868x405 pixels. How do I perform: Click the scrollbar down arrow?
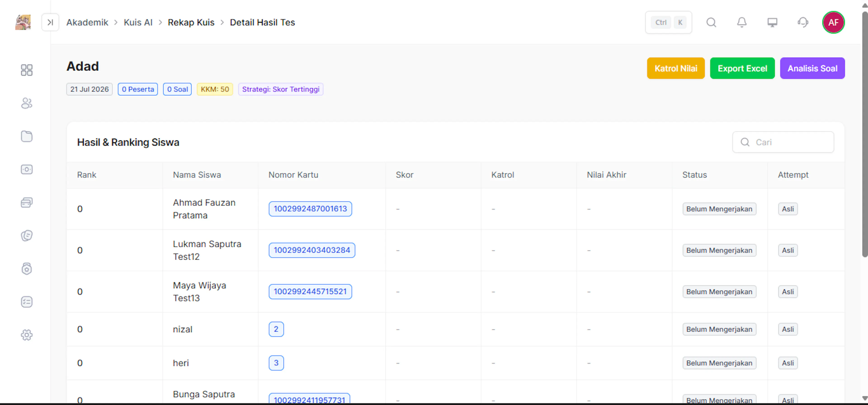click(x=865, y=398)
